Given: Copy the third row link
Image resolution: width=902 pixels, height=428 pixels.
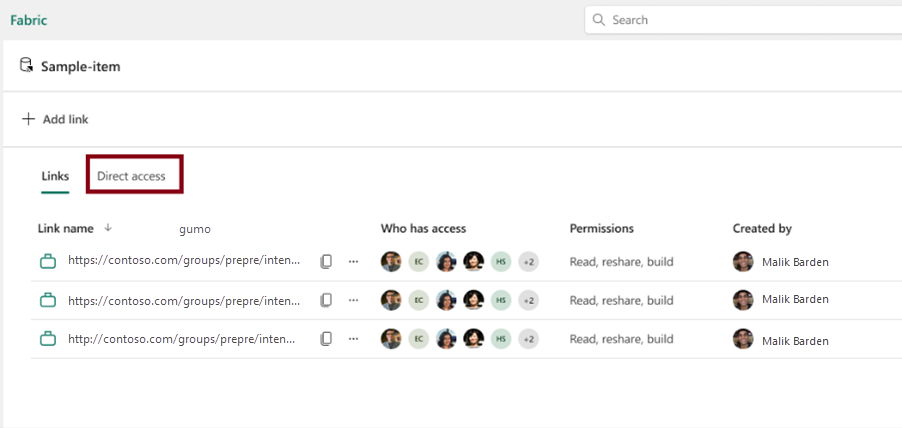Looking at the screenshot, I should tap(326, 339).
